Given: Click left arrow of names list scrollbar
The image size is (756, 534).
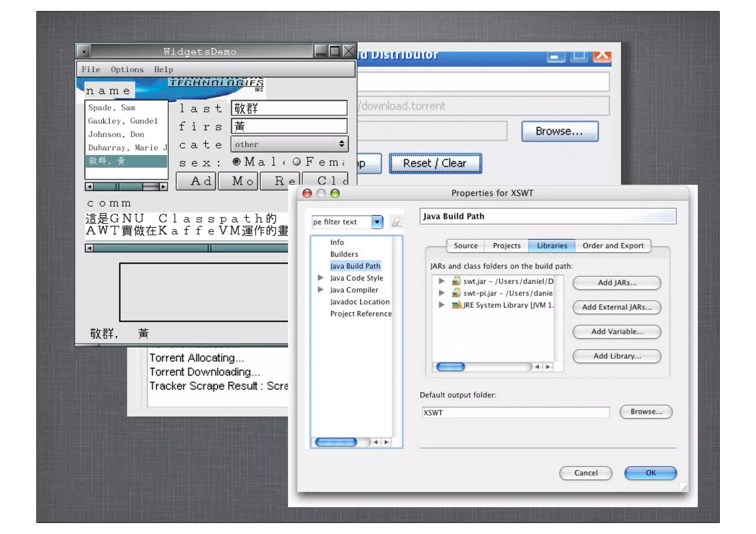Looking at the screenshot, I should [89, 187].
